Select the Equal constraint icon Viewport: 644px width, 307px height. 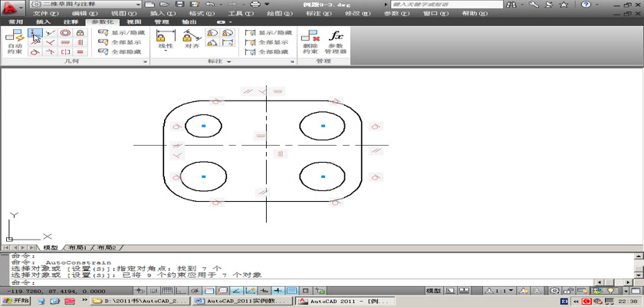coord(80,51)
